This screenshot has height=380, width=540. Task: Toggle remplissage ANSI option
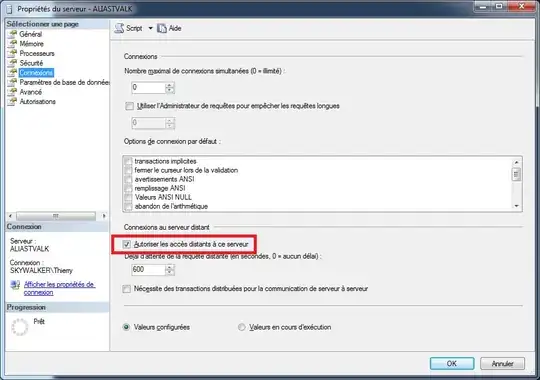pyautogui.click(x=128, y=188)
